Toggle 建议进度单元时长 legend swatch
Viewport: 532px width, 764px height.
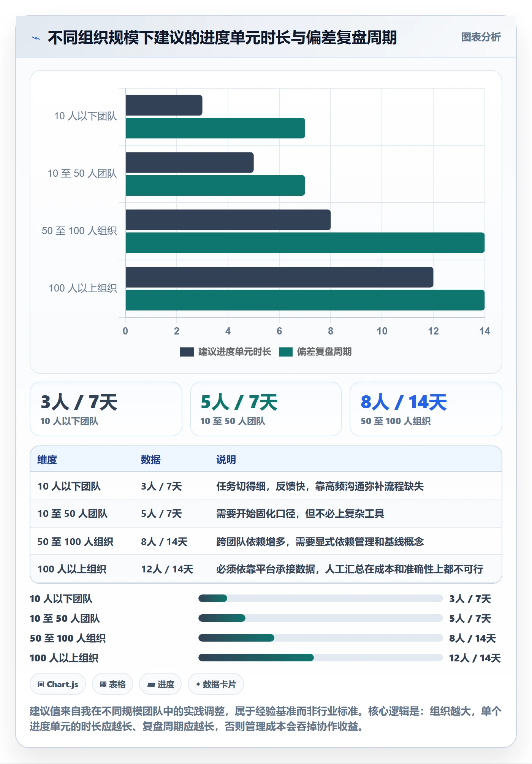[x=187, y=352]
